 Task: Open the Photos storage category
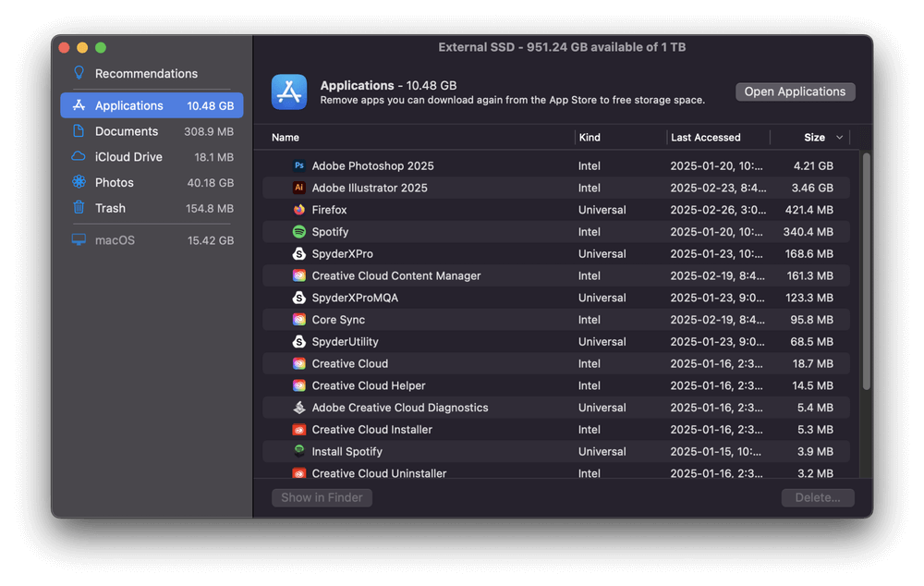pos(115,183)
